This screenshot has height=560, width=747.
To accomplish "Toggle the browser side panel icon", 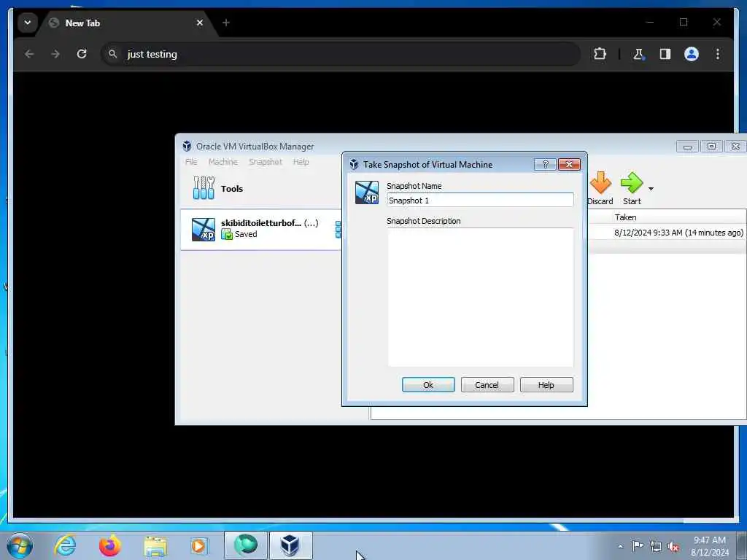I will [x=665, y=54].
